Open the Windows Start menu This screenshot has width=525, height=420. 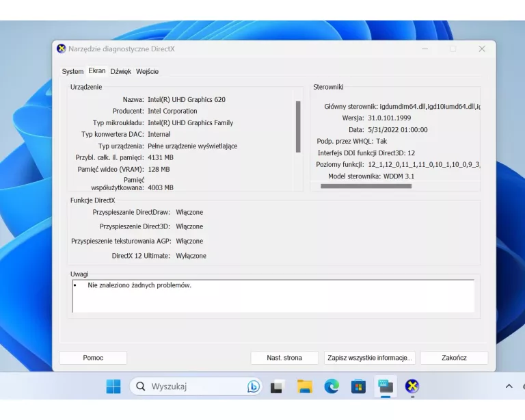113,386
